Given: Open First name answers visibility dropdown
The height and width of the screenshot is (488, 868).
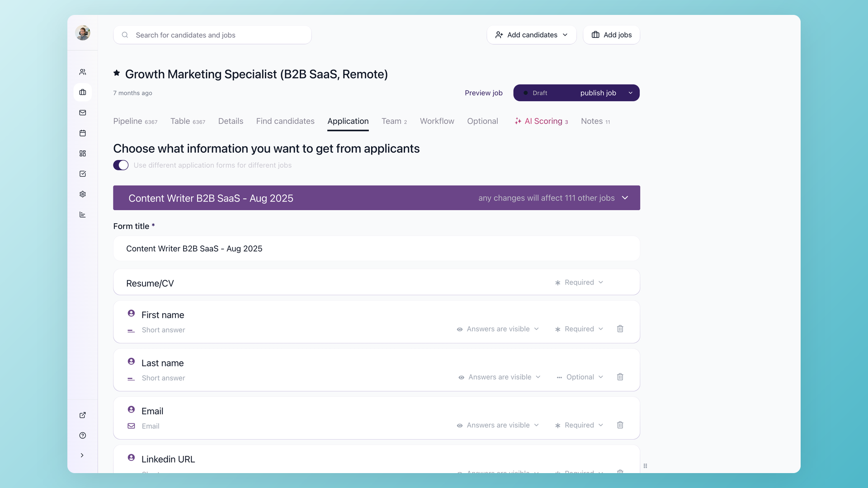Looking at the screenshot, I should tap(498, 329).
